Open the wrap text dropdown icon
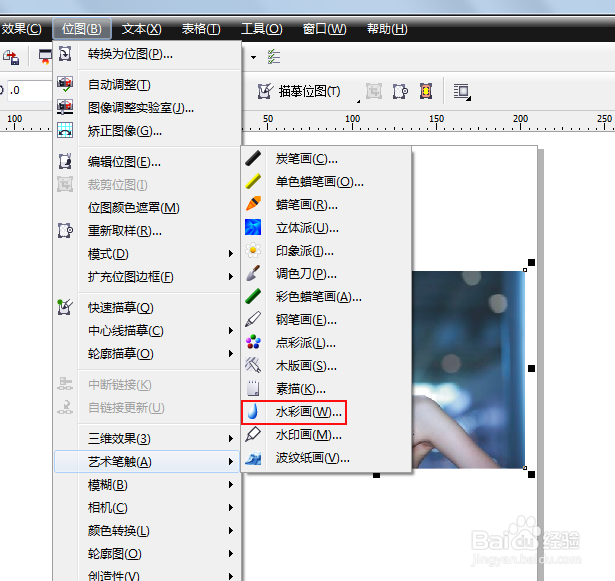615x581 pixels. 462,92
